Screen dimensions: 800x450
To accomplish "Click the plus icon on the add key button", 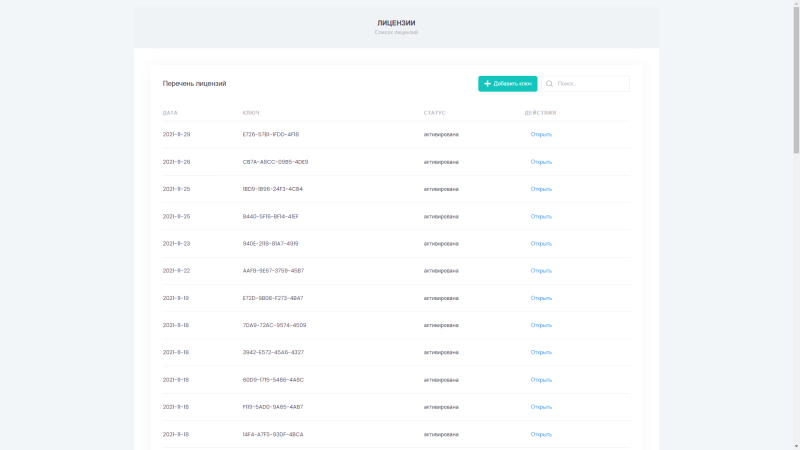I will [x=487, y=84].
